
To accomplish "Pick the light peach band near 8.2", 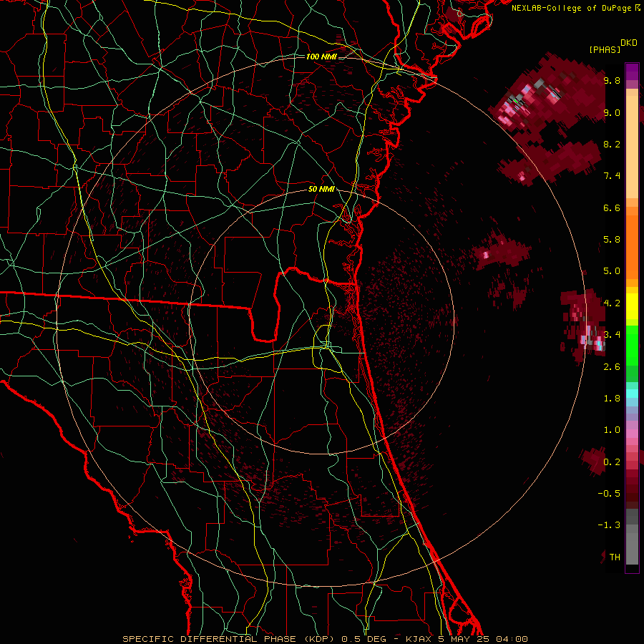I will (x=632, y=147).
